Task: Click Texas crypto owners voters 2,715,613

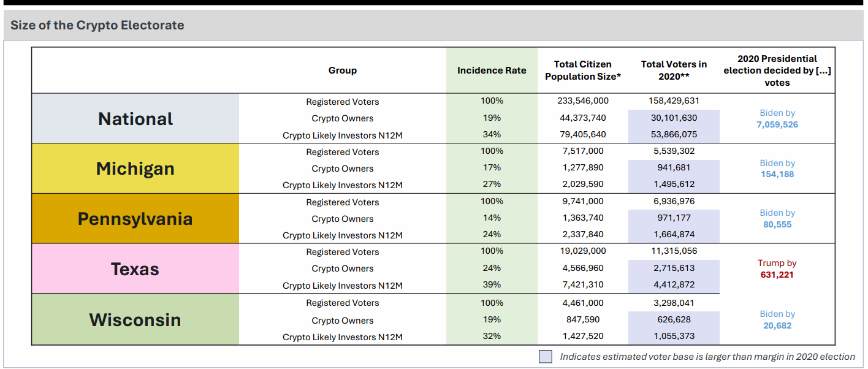Action: click(674, 268)
